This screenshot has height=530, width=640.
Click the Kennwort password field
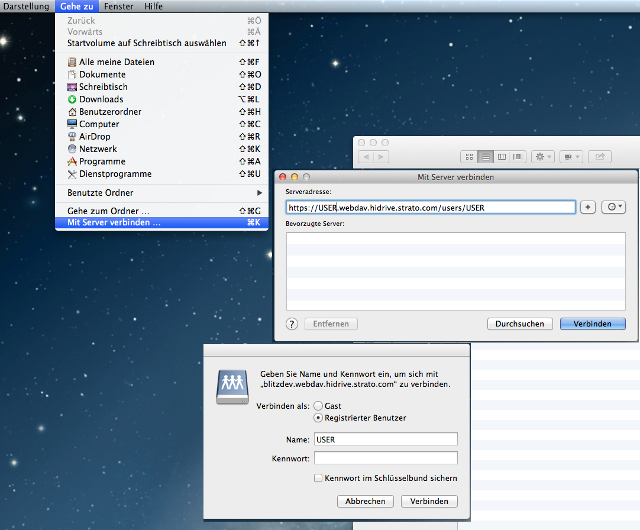(x=386, y=458)
